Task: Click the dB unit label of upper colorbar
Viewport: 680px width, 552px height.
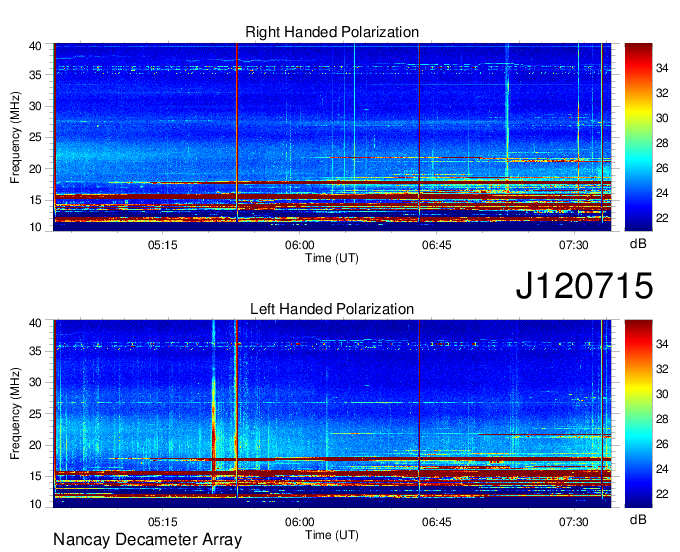Action: (638, 244)
